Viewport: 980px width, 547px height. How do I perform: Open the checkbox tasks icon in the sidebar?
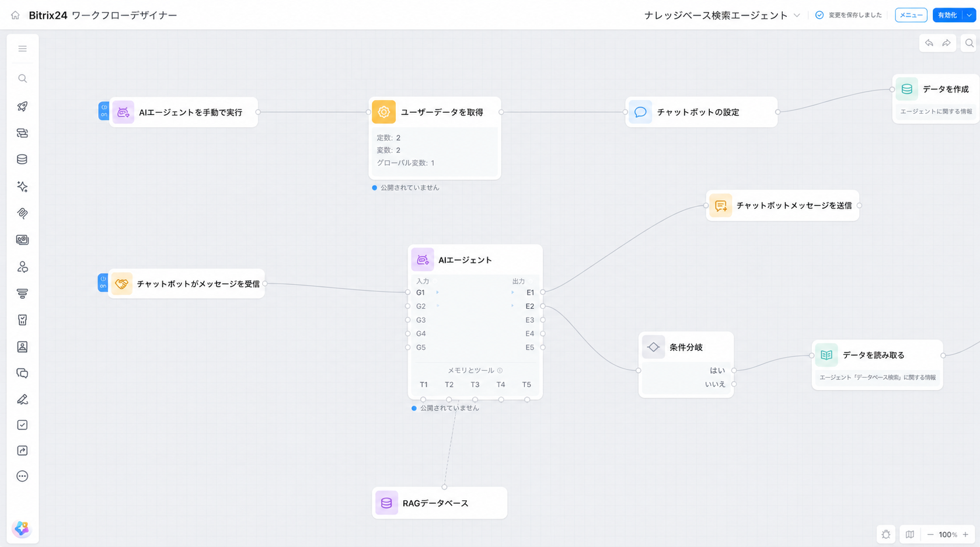(x=22, y=425)
